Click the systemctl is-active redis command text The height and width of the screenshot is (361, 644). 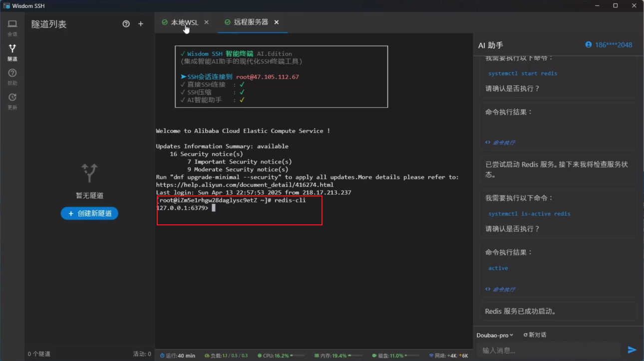[x=529, y=214]
